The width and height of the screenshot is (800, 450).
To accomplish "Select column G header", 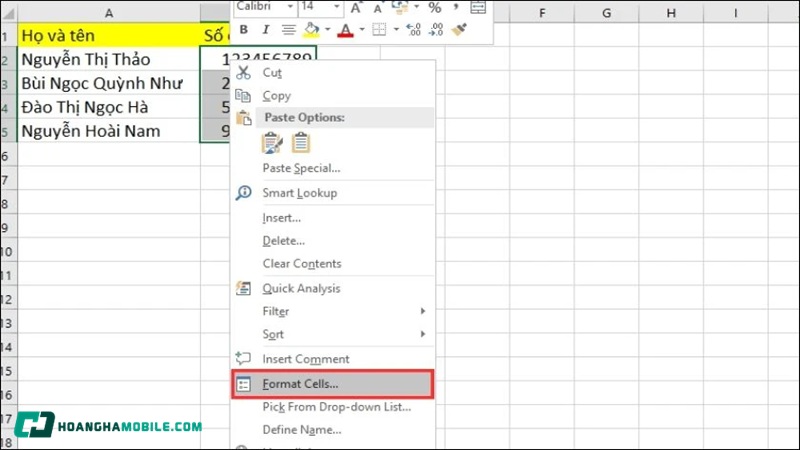I will pos(607,13).
